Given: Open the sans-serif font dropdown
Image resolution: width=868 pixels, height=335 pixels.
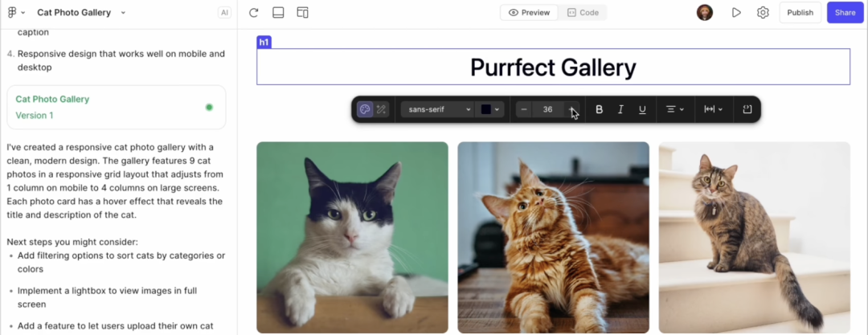Looking at the screenshot, I should [437, 109].
